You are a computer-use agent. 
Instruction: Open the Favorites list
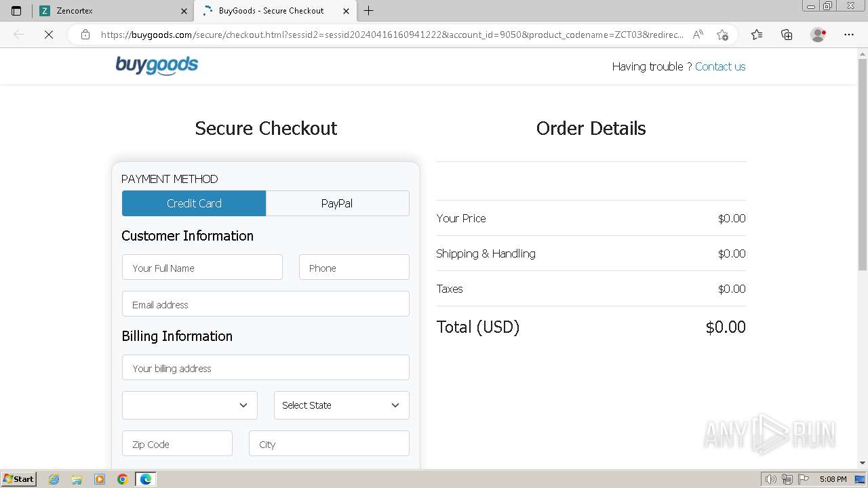(x=757, y=35)
